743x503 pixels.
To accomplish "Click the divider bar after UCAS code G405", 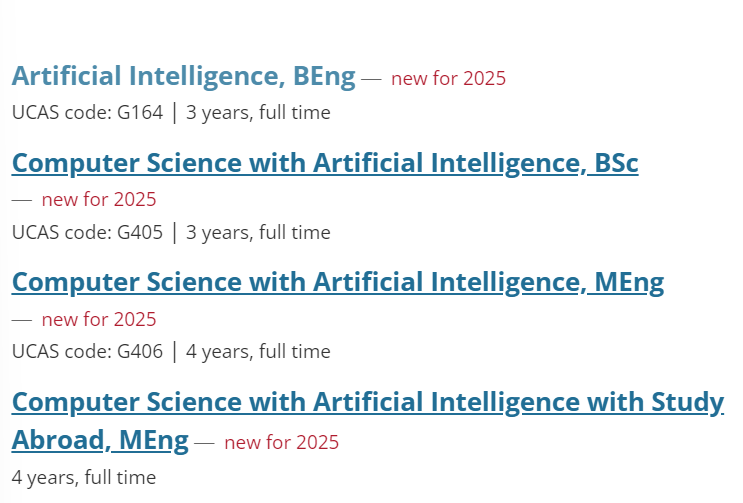I will pyautogui.click(x=175, y=233).
